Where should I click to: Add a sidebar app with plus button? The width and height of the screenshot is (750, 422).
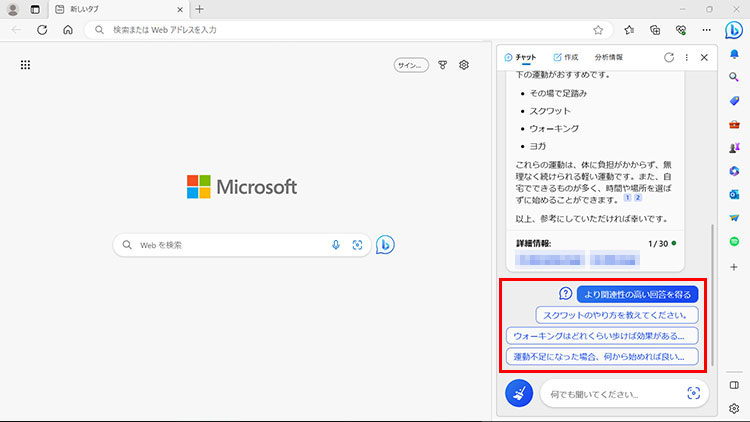click(x=733, y=268)
